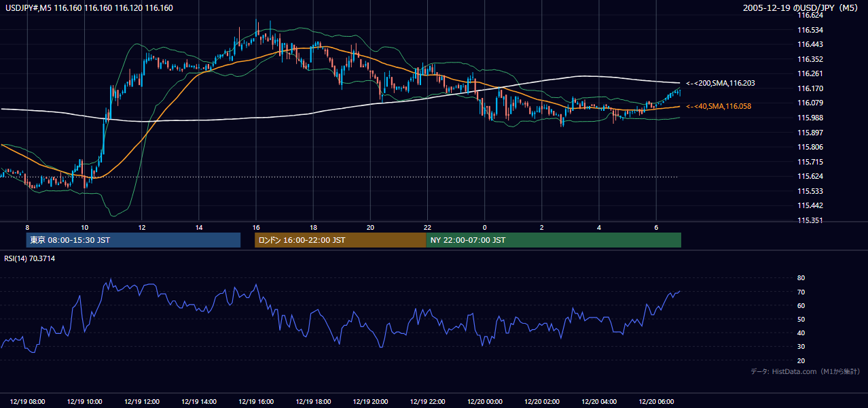The height and width of the screenshot is (408, 868).
Task: Click the USDJPY#,M5 symbol header text
Action: pyautogui.click(x=89, y=8)
